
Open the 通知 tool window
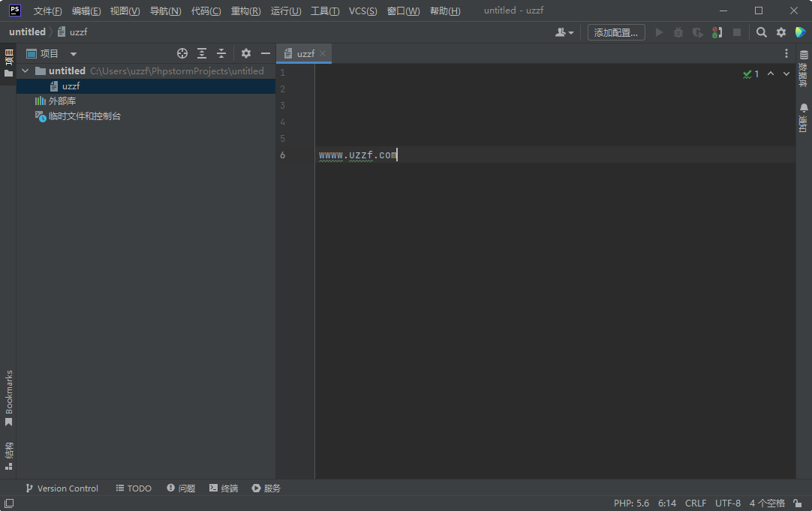coord(804,118)
